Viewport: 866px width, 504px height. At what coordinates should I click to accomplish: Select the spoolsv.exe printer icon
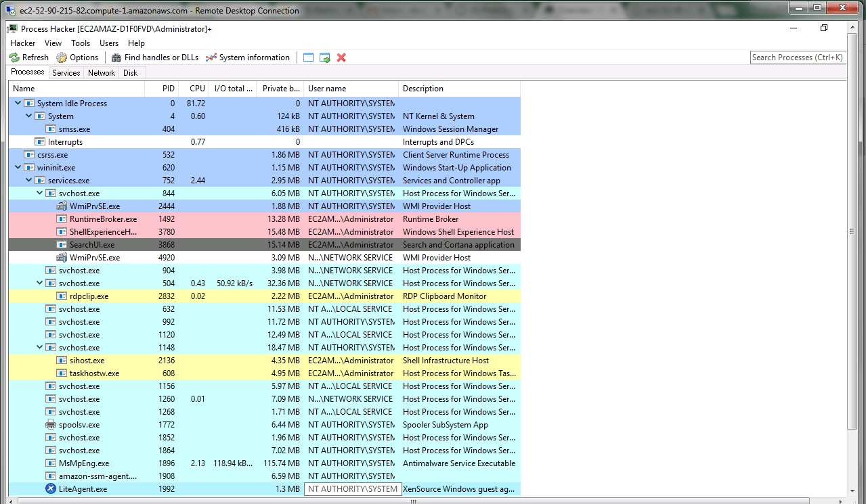click(x=51, y=425)
